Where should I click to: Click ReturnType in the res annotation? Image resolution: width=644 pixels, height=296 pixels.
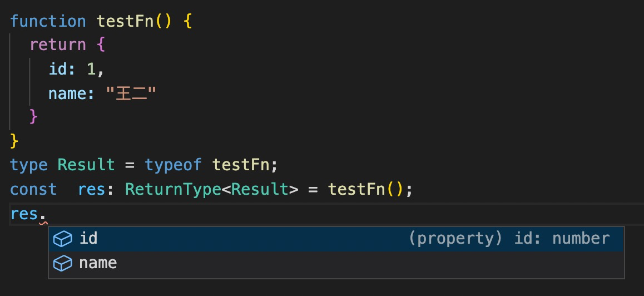(x=173, y=189)
